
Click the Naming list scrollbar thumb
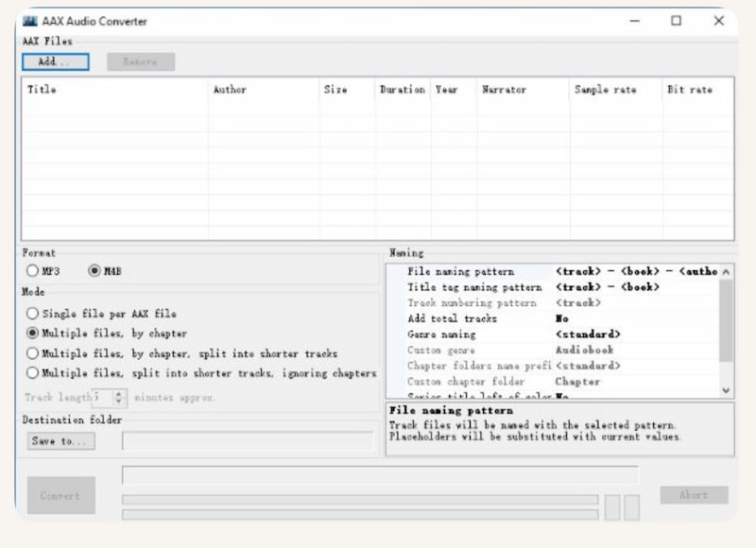pyautogui.click(x=726, y=320)
